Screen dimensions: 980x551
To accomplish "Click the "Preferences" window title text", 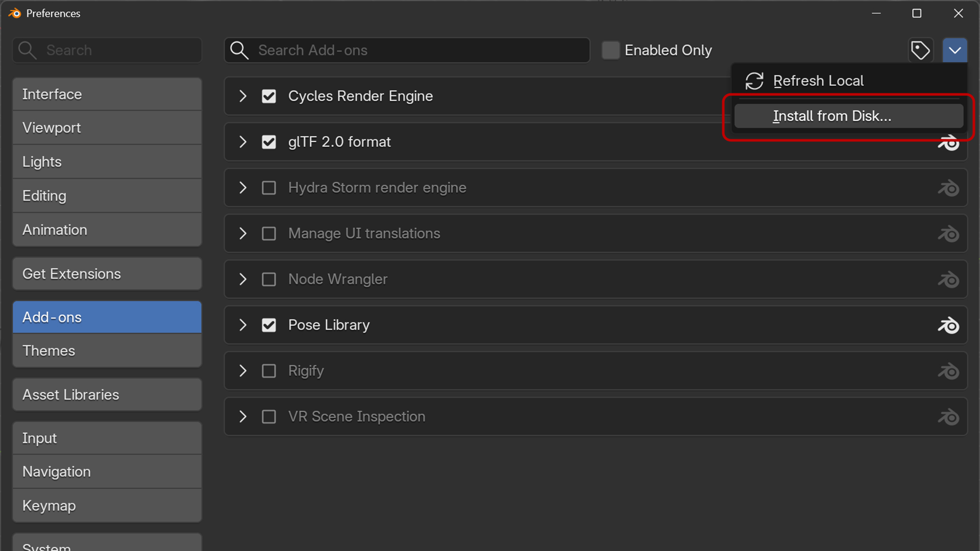I will pos(53,13).
